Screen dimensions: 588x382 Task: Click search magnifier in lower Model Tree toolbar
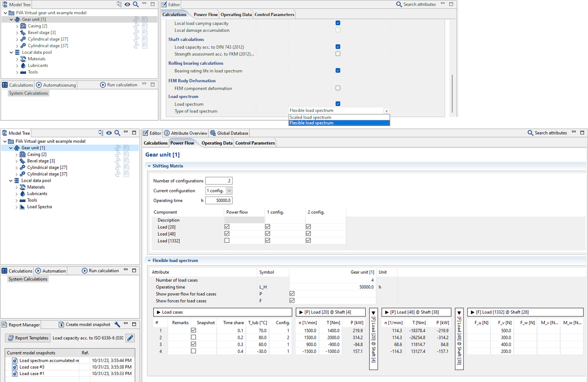pyautogui.click(x=118, y=133)
